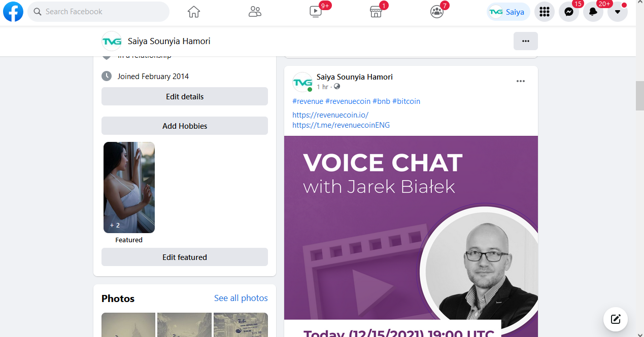Image resolution: width=644 pixels, height=337 pixels.
Task: Open the #bitcoin hashtag
Action: [x=406, y=101]
